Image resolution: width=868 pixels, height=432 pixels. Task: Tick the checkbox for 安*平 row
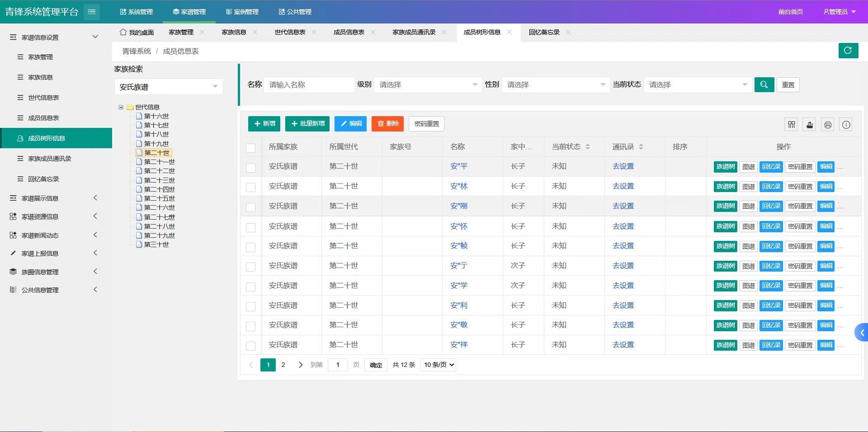tap(250, 168)
